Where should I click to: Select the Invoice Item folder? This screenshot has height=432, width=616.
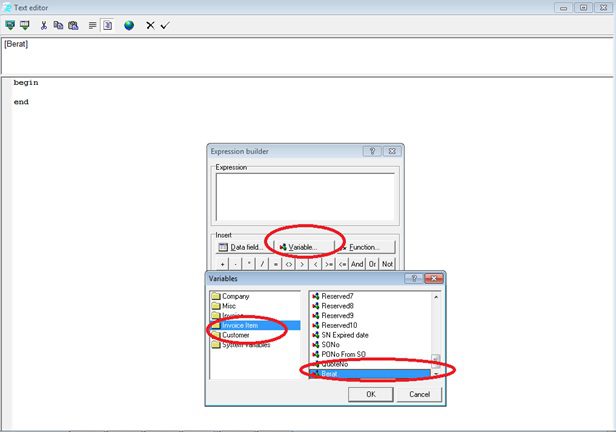[x=243, y=325]
